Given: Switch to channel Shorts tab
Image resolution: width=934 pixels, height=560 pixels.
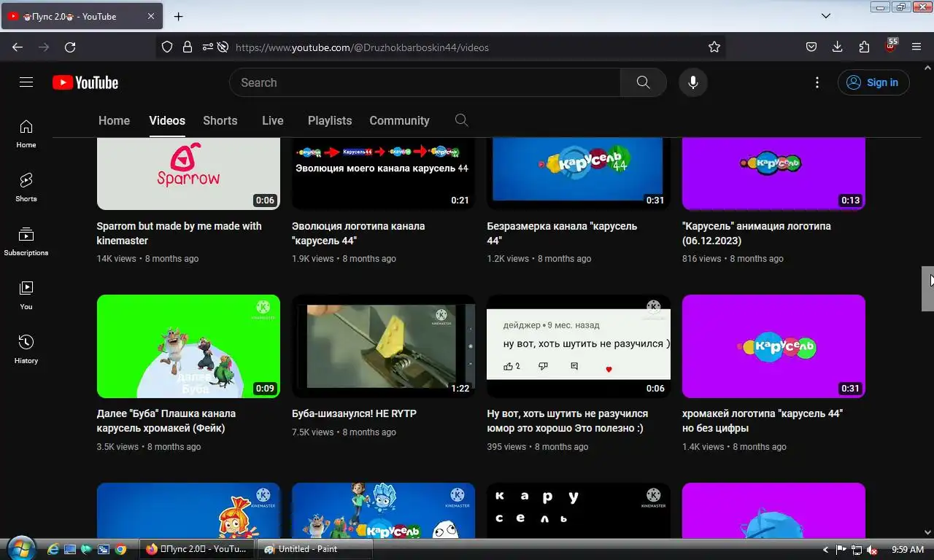Looking at the screenshot, I should [x=220, y=120].
